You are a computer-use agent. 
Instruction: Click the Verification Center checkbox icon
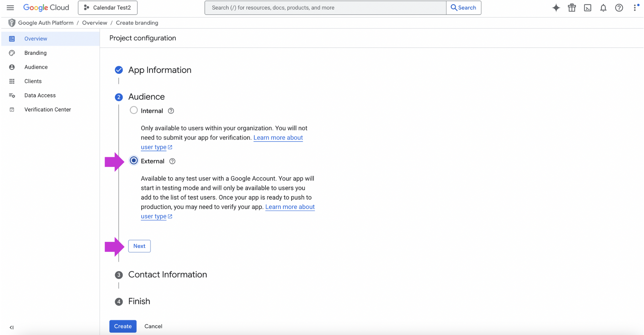click(x=12, y=110)
